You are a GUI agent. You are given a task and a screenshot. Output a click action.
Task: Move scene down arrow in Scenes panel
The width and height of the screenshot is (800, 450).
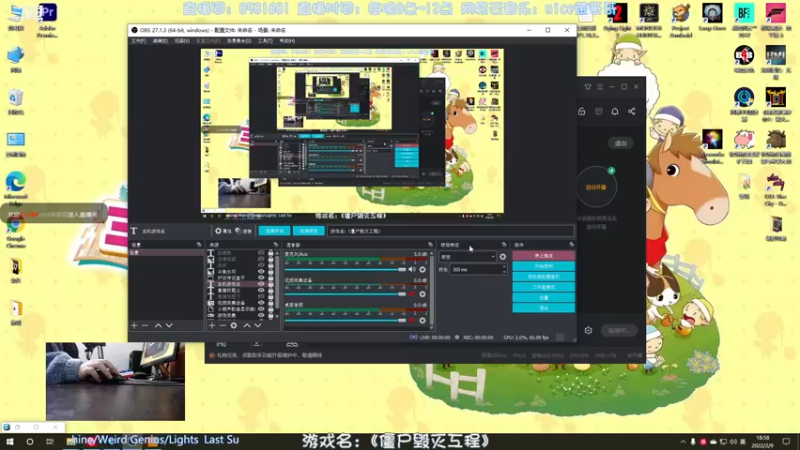click(169, 326)
